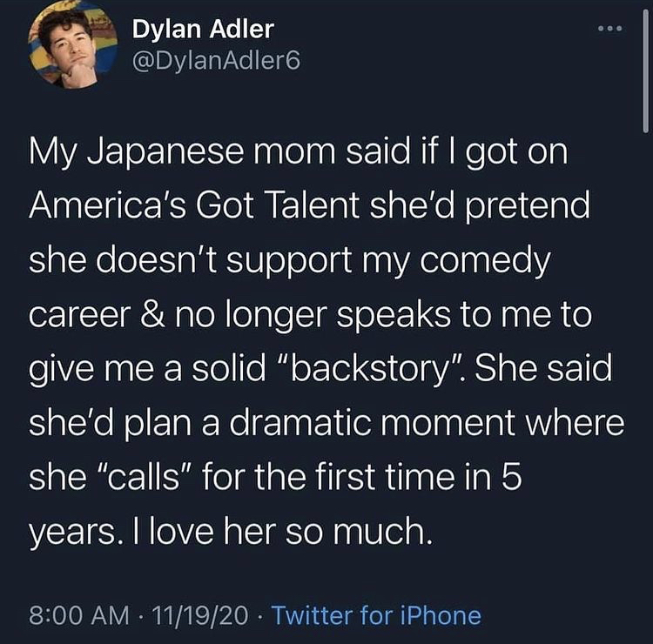Click the phrase "America's Got Talent" in tweet
This screenshot has height=644, width=653.
(194, 205)
